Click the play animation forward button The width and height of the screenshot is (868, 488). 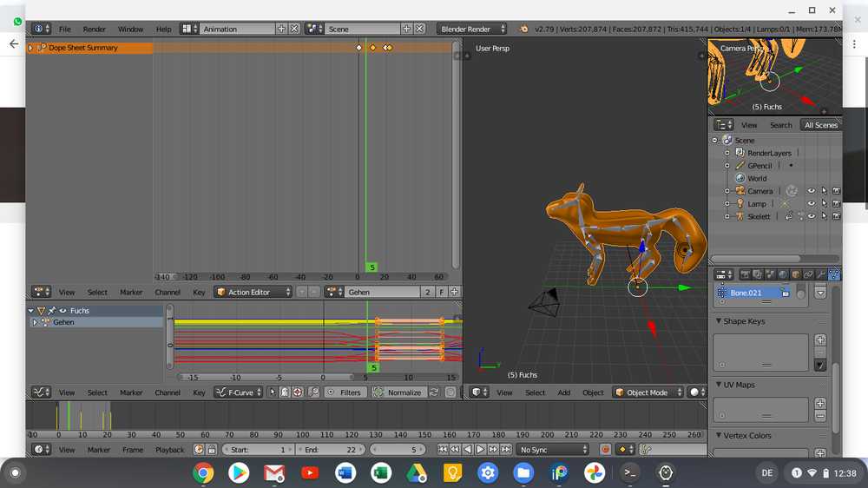pyautogui.click(x=480, y=450)
